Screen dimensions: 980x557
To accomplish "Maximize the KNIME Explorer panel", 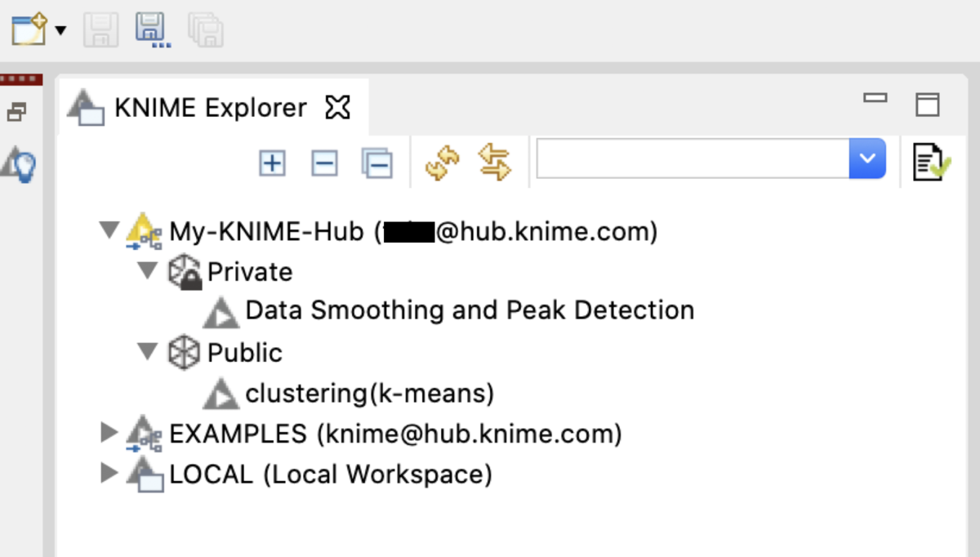I will pos(928,105).
